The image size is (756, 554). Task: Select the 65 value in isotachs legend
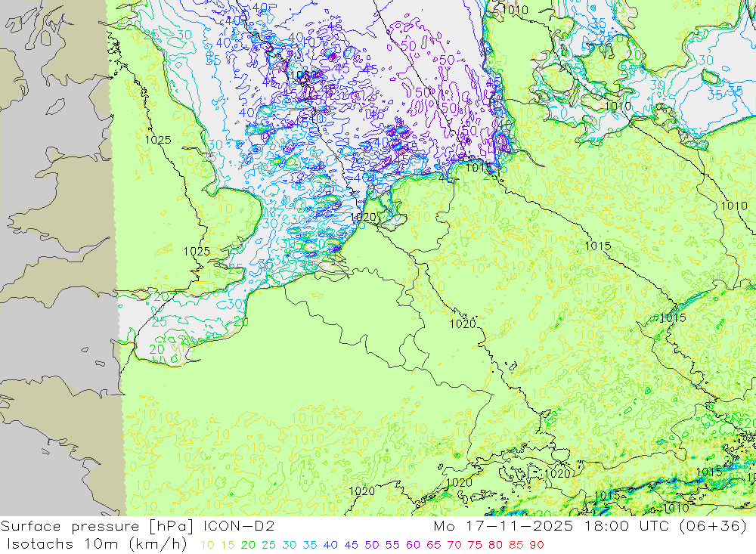(434, 545)
